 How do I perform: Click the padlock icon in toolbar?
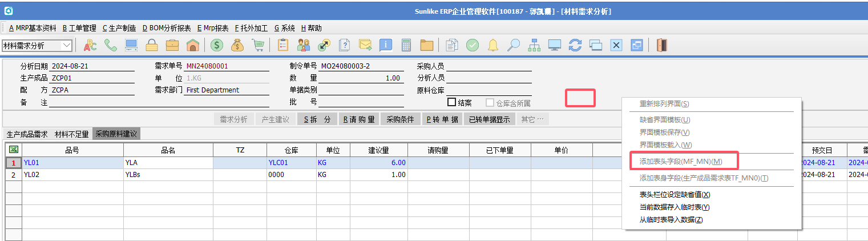[x=152, y=45]
